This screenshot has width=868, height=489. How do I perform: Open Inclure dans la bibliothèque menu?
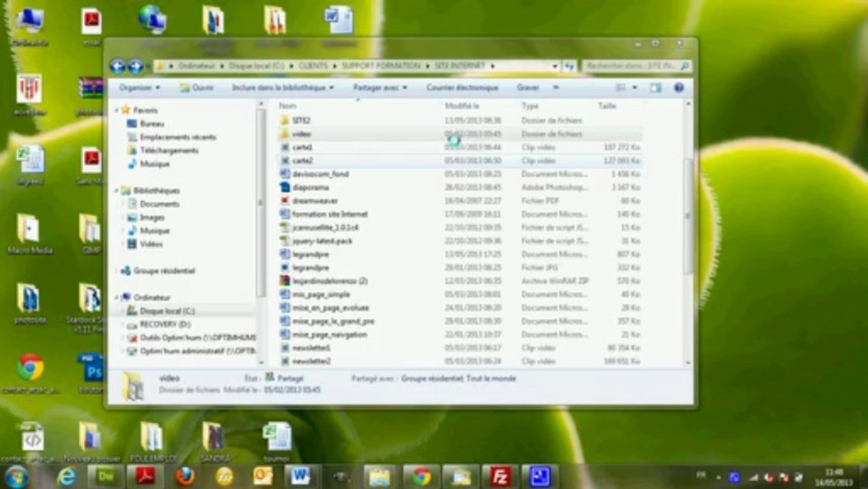(282, 88)
